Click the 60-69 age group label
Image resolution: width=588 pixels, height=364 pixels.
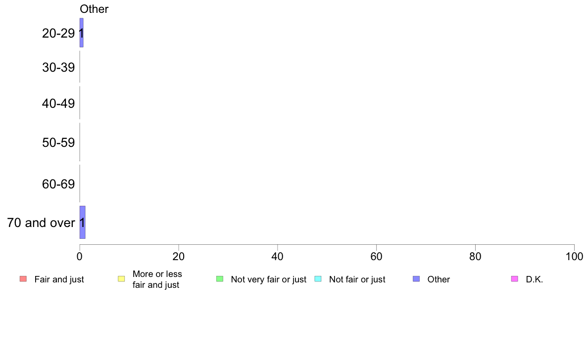pyautogui.click(x=58, y=184)
